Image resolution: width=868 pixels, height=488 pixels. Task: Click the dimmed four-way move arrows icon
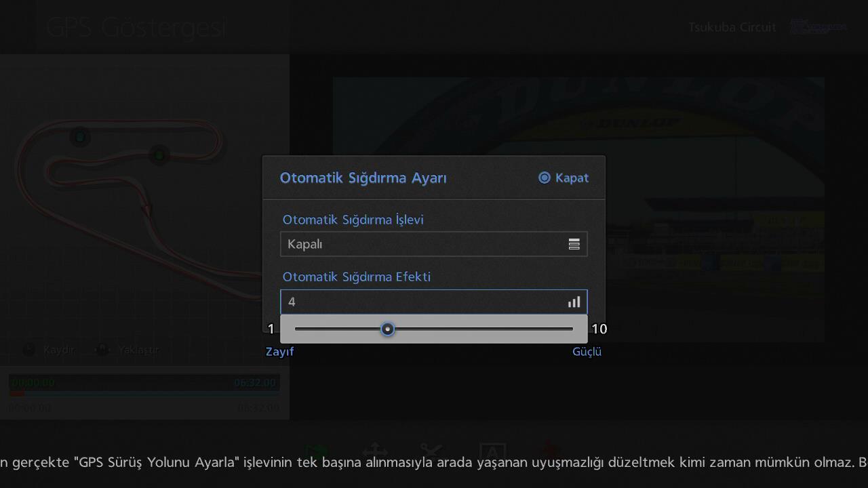point(375,451)
